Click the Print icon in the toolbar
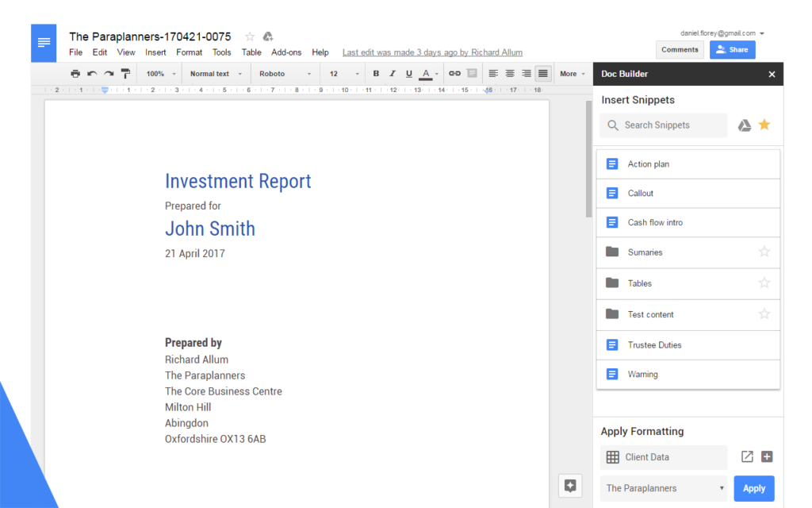The image size is (812, 508). click(75, 73)
